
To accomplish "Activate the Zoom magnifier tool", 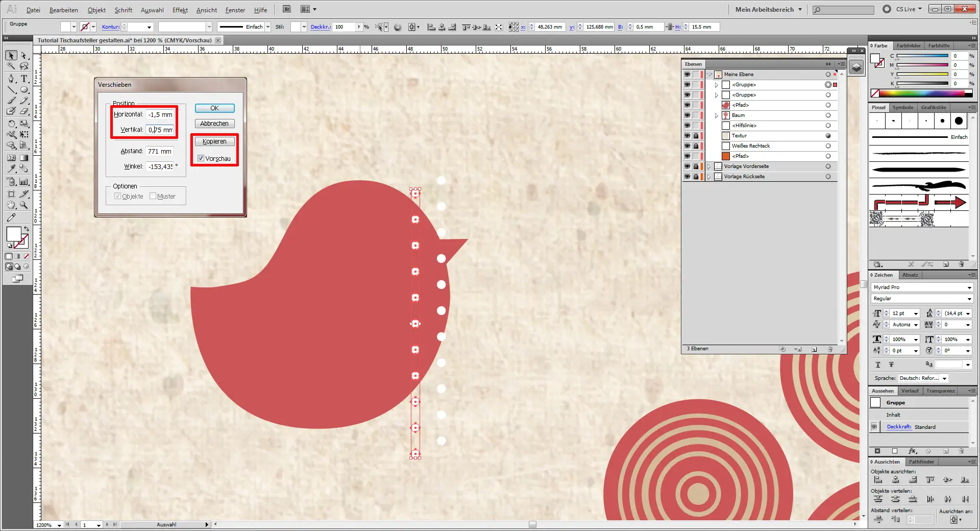I will pyautogui.click(x=24, y=205).
